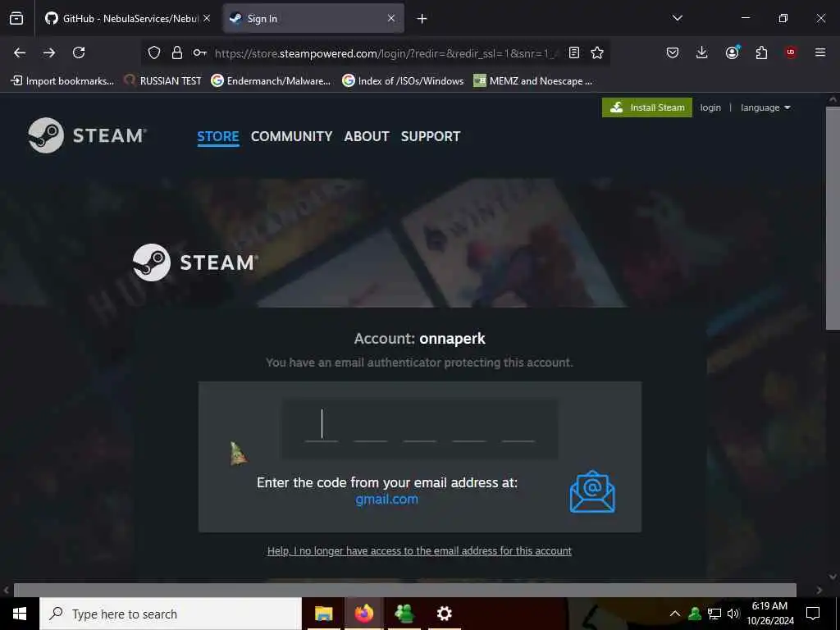Reload the current page
This screenshot has height=630, width=840.
pyautogui.click(x=79, y=52)
